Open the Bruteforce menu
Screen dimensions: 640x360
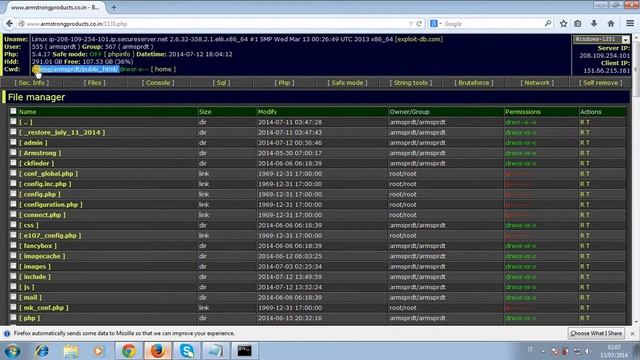click(x=474, y=82)
